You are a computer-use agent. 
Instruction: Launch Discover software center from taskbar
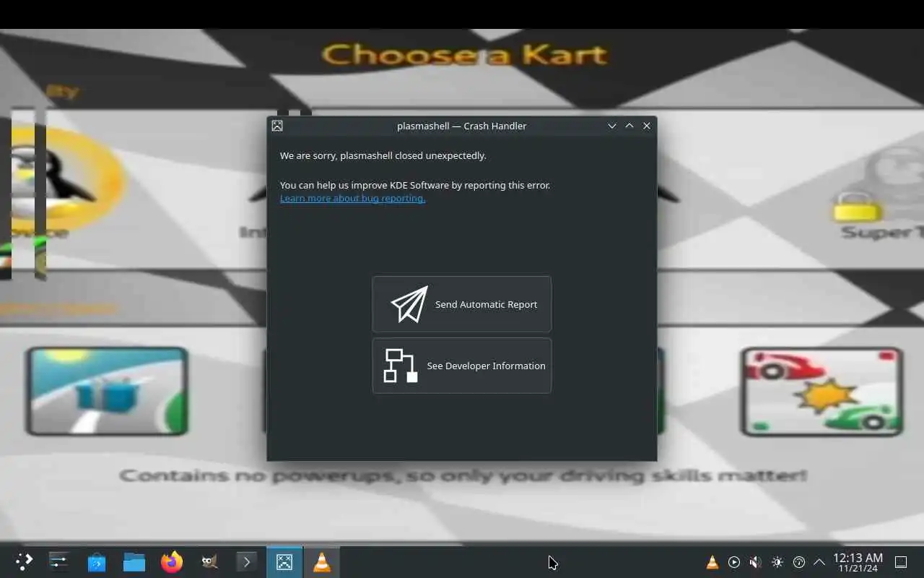(x=97, y=562)
